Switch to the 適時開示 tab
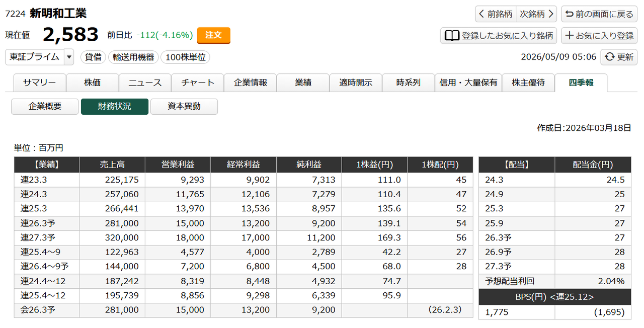This screenshot has width=644, height=328. click(x=356, y=83)
